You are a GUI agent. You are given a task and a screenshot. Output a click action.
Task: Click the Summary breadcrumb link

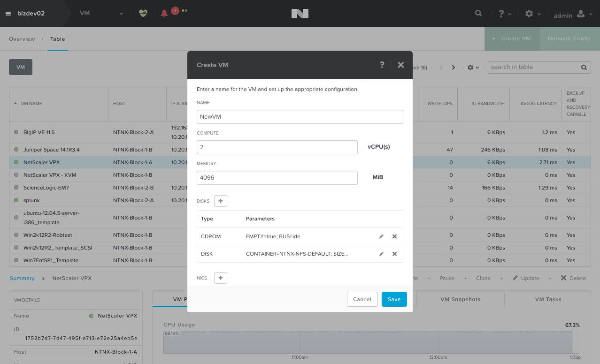22,278
